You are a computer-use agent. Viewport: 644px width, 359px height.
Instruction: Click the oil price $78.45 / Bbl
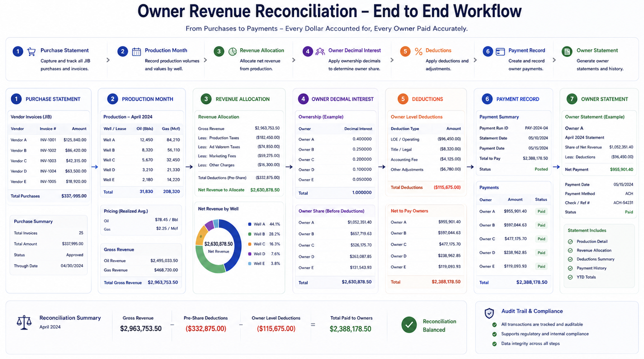166,220
